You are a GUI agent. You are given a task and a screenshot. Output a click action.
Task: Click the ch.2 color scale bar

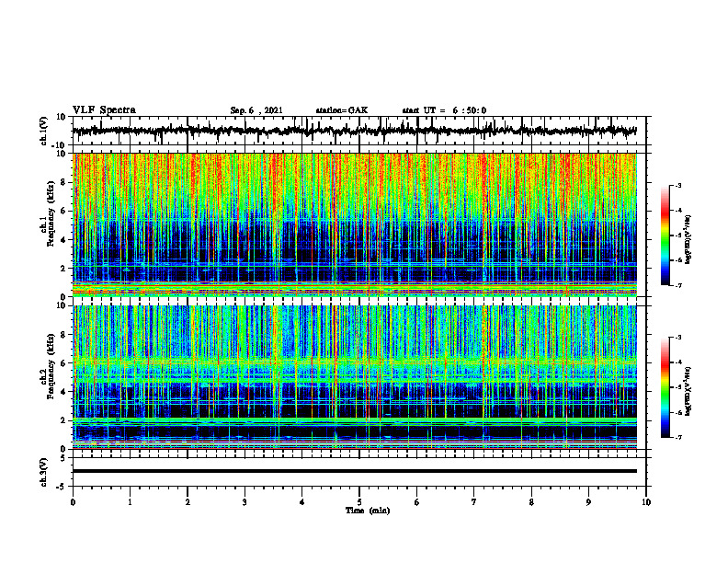[x=665, y=387]
